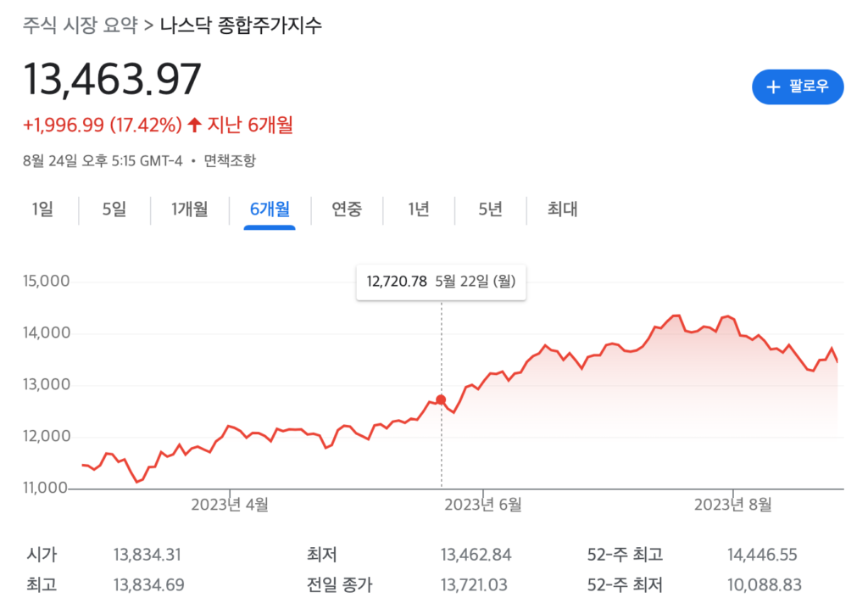Click the plus icon on the follow button

click(x=775, y=87)
